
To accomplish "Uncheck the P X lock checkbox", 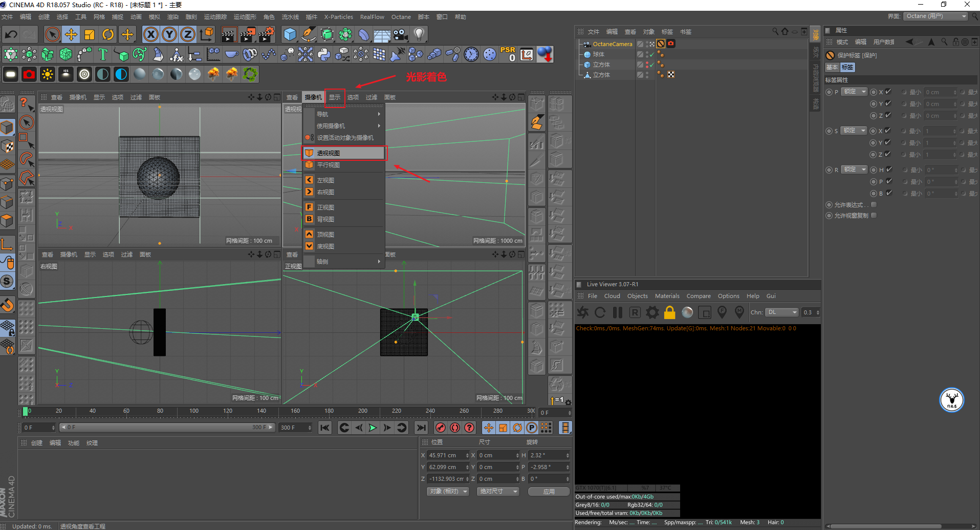I will point(888,92).
